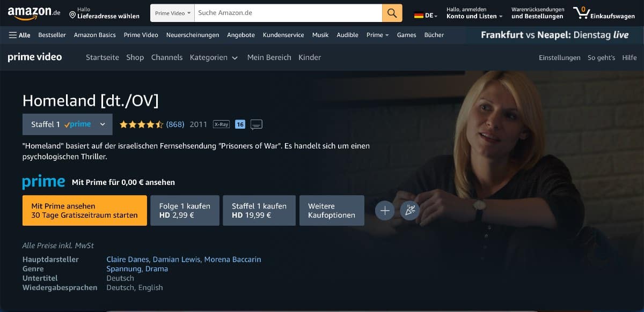Click the X-Ray badge
This screenshot has width=644, height=312.
[221, 124]
